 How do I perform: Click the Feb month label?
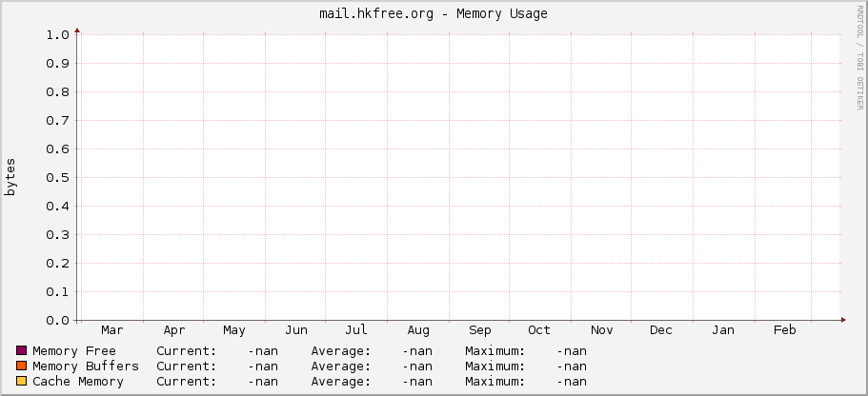click(x=785, y=330)
